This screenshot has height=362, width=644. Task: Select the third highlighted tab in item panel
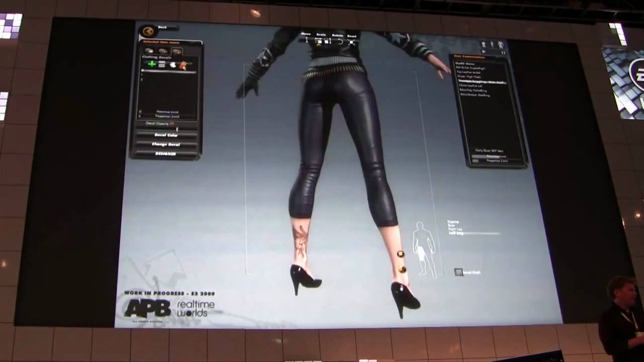coord(177,51)
